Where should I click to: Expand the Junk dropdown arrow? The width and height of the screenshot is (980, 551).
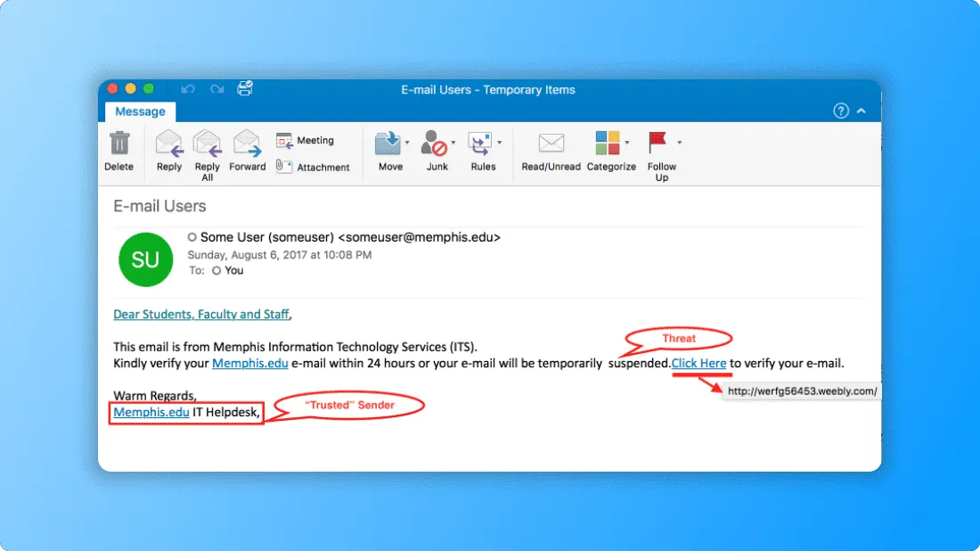coord(453,143)
